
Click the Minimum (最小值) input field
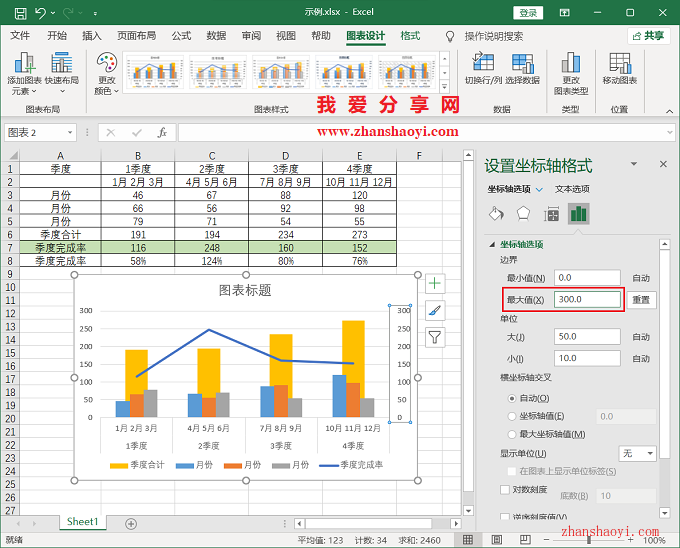[587, 278]
